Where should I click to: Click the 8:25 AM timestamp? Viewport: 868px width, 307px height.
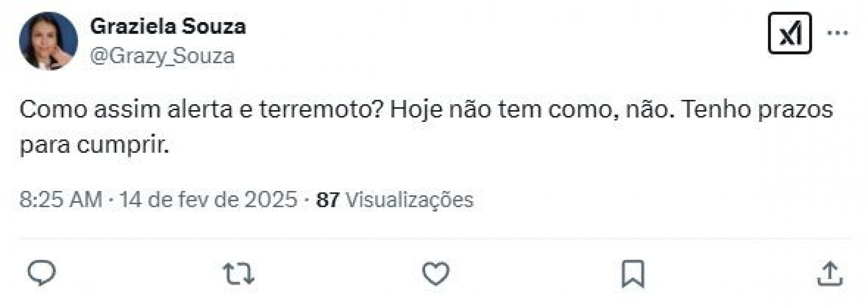click(61, 200)
